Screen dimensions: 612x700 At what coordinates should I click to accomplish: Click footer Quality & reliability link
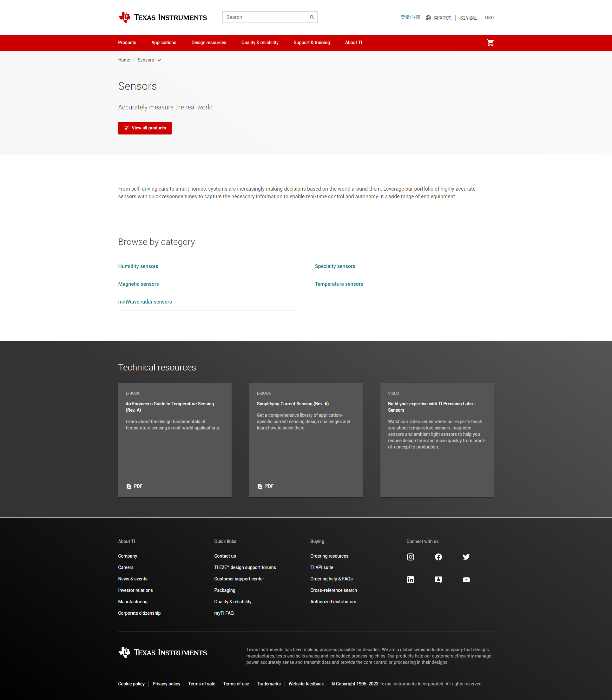(233, 602)
